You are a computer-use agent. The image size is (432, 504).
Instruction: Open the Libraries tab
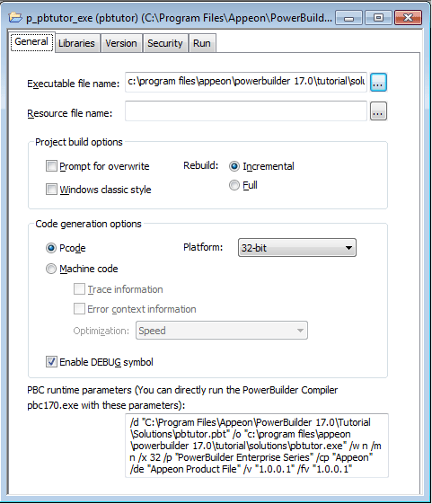click(x=77, y=43)
